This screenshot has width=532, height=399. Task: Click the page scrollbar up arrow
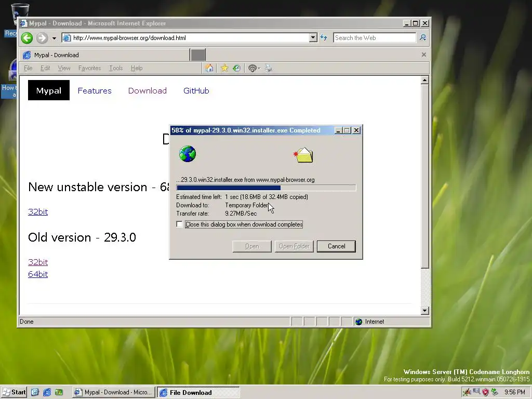click(424, 81)
